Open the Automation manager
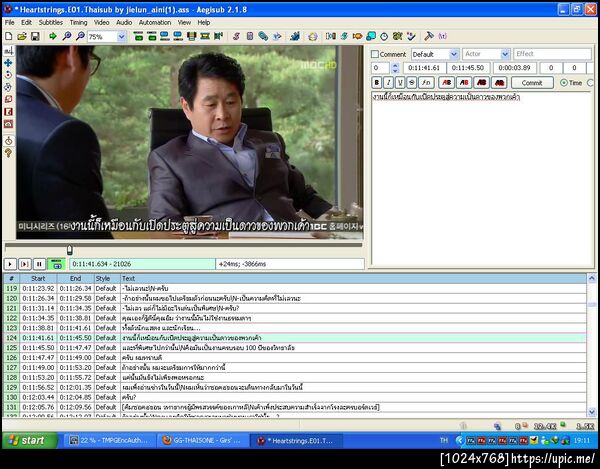This screenshot has width=600, height=469. [x=295, y=36]
